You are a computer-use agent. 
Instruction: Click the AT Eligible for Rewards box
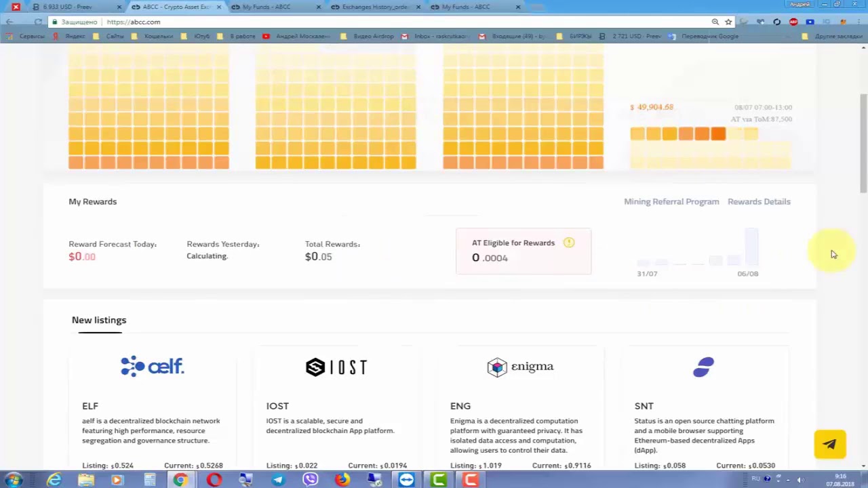point(524,251)
